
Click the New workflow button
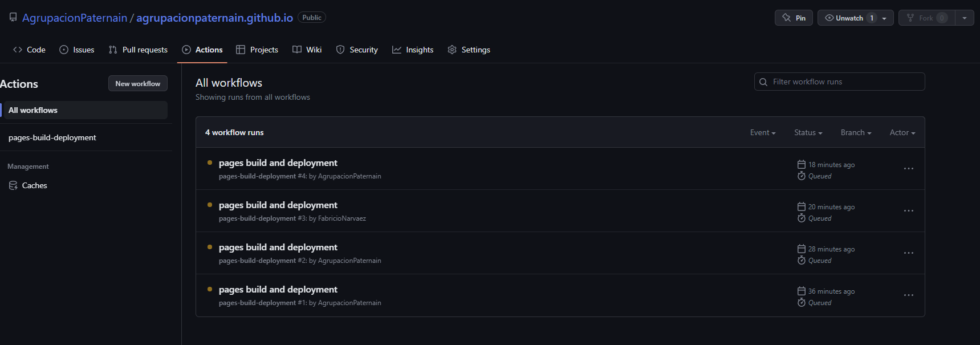138,83
